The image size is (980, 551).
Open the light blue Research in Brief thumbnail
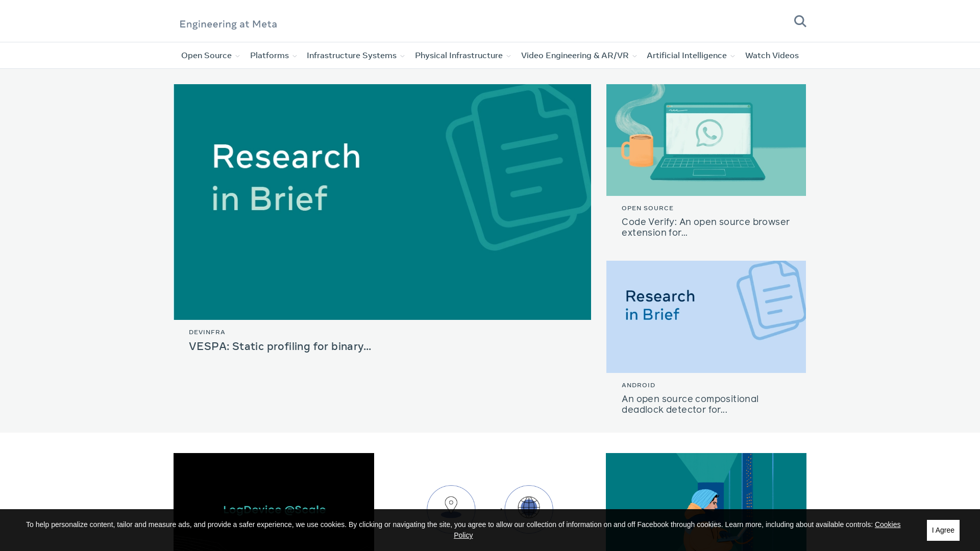click(x=706, y=317)
